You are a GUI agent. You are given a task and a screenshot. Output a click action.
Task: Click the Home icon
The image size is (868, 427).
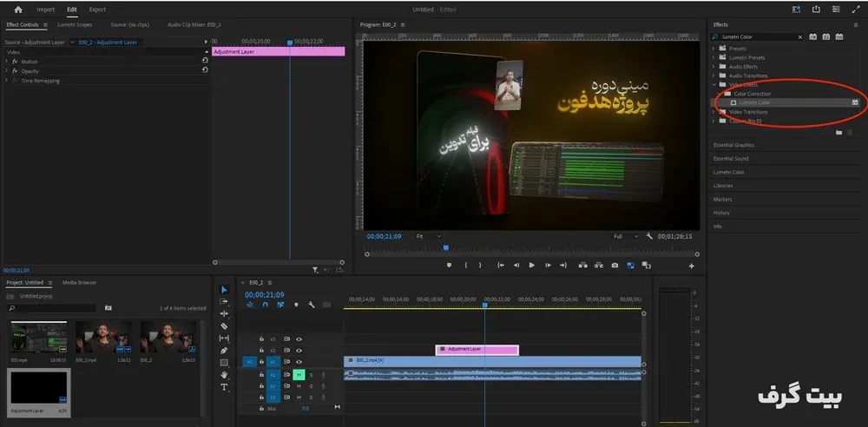click(x=18, y=10)
